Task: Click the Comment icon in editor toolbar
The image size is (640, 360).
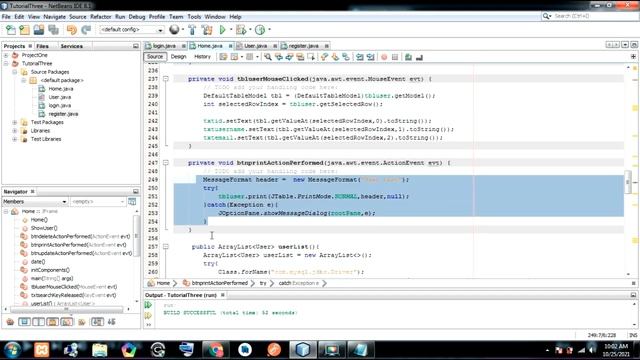Action: (408, 57)
